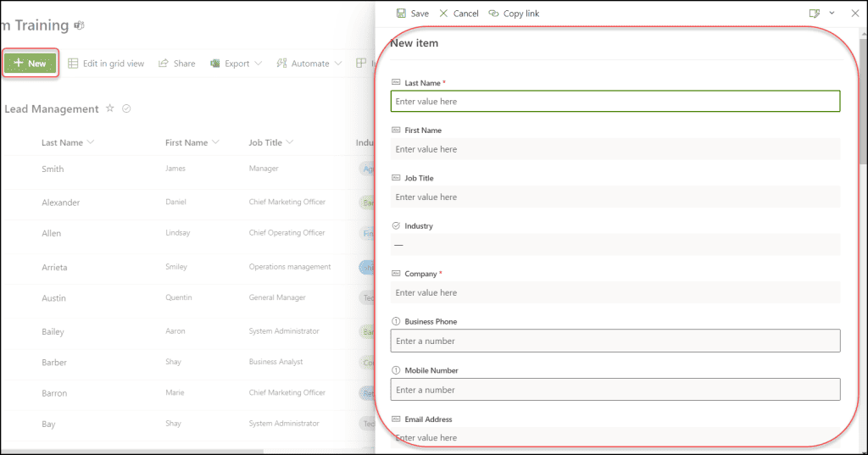This screenshot has height=455, width=868.
Task: Click the Company field type icon
Action: pos(396,274)
